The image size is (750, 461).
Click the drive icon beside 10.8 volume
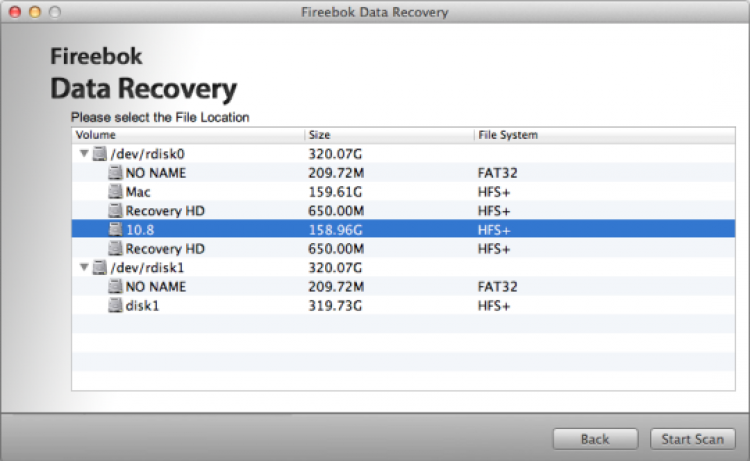click(115, 230)
